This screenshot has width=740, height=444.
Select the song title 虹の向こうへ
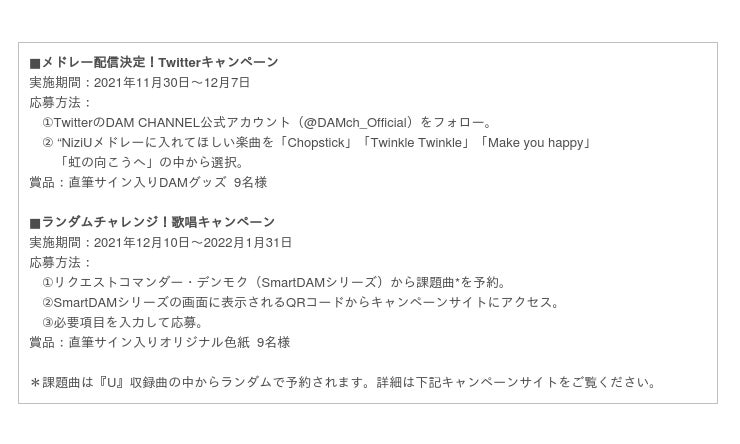103,162
